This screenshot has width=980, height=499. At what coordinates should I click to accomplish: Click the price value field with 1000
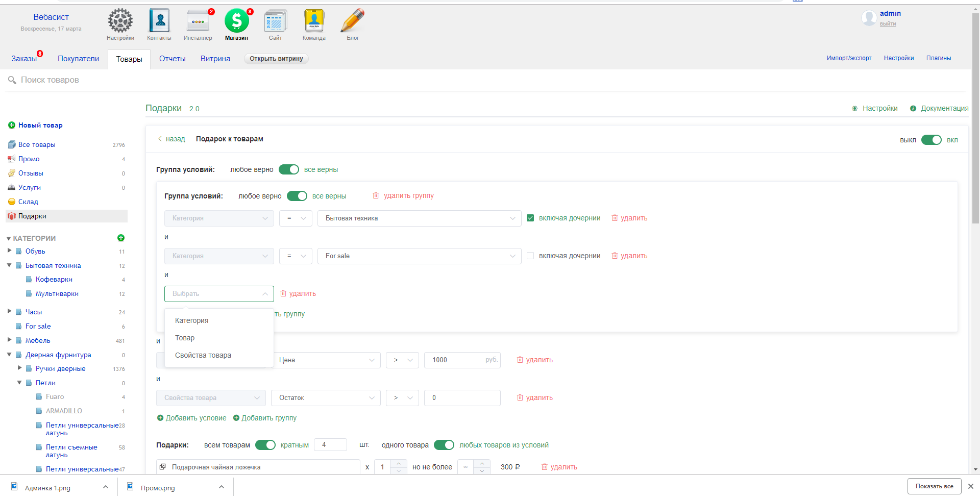tap(462, 360)
